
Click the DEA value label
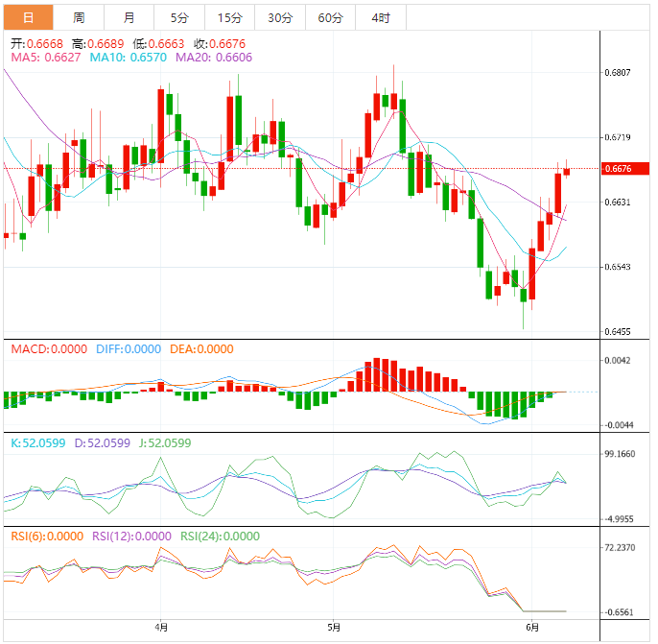(203, 349)
